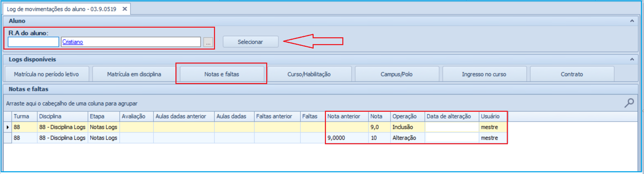Viewport: 644px width, 174px height.
Task: Sort by Aulas dadas anterior column header
Action: (x=184, y=116)
